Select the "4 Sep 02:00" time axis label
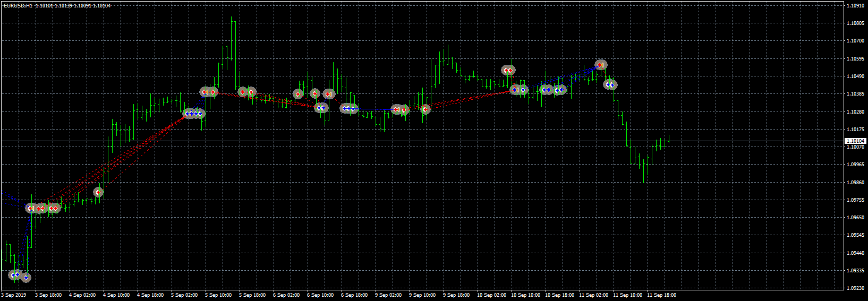868x301 pixels. pyautogui.click(x=82, y=295)
